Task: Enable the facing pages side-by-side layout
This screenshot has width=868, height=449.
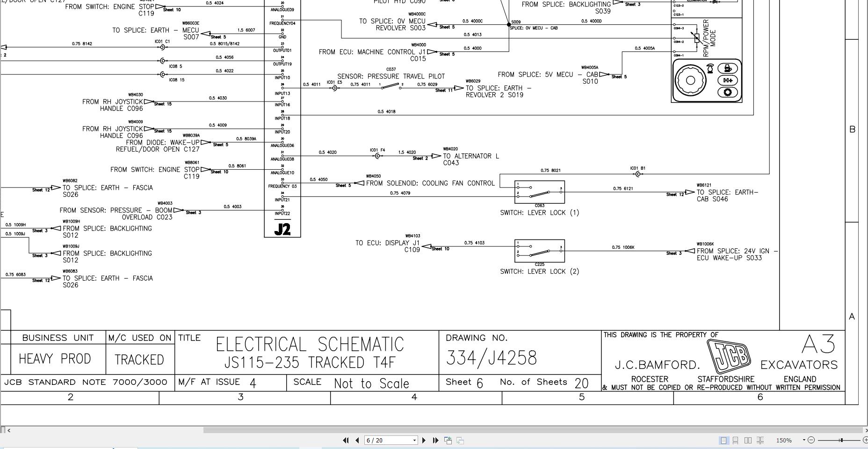Action: point(748,440)
